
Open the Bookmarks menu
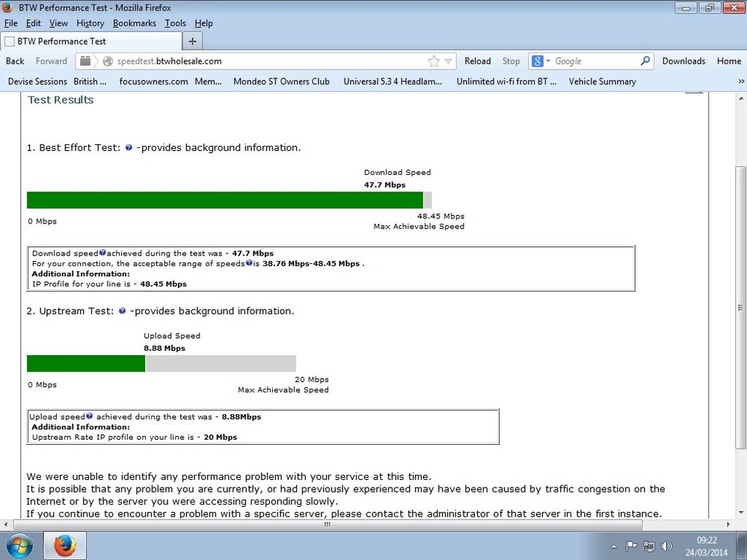(x=135, y=23)
